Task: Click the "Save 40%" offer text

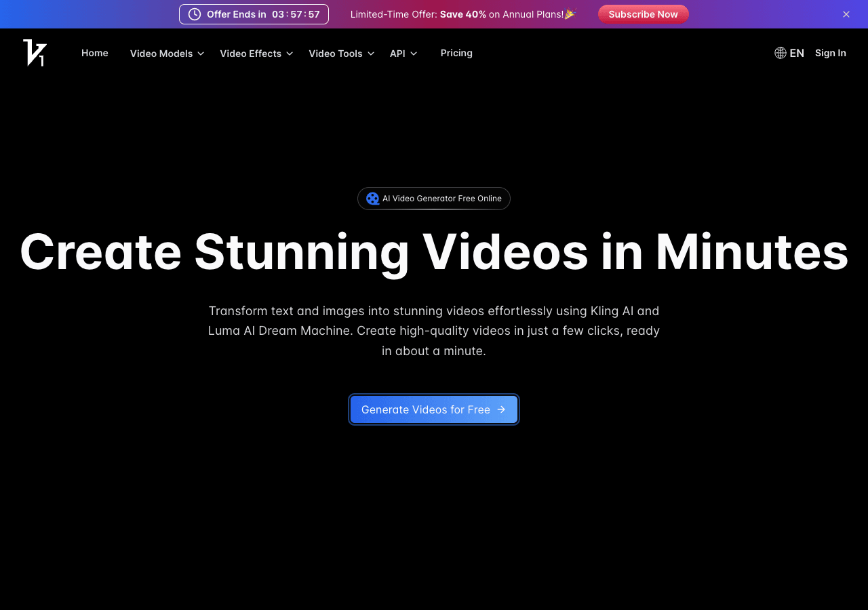Action: (x=463, y=14)
